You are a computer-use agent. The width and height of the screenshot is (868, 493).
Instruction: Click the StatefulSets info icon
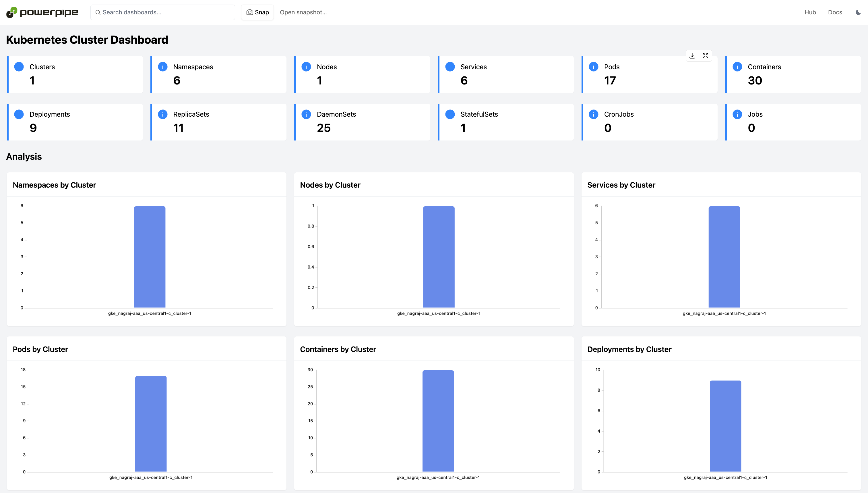click(450, 114)
